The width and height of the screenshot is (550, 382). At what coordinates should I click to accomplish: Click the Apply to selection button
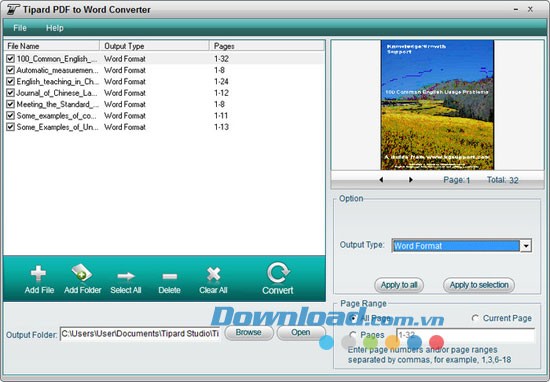pos(479,285)
